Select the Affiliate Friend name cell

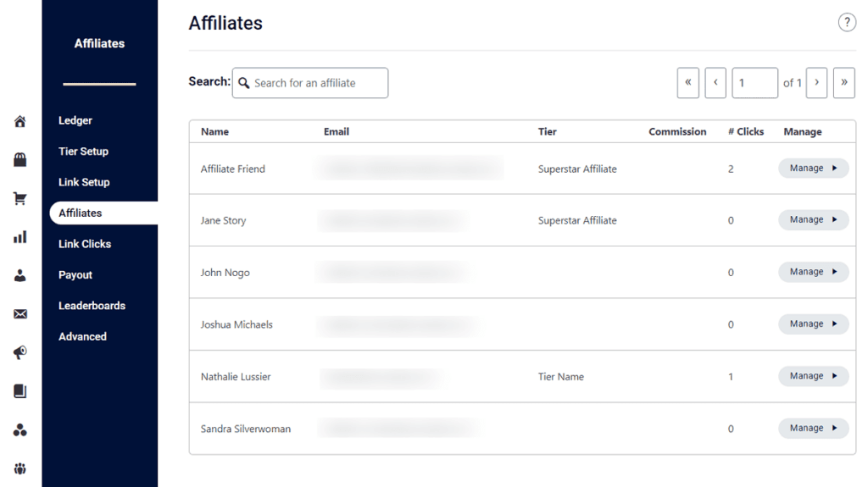[x=233, y=169]
